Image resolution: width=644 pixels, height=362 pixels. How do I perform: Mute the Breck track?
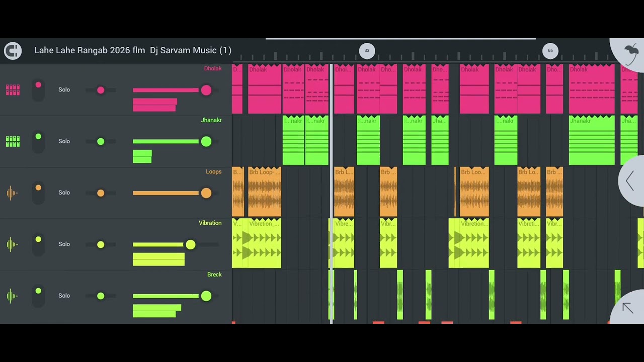click(38, 296)
